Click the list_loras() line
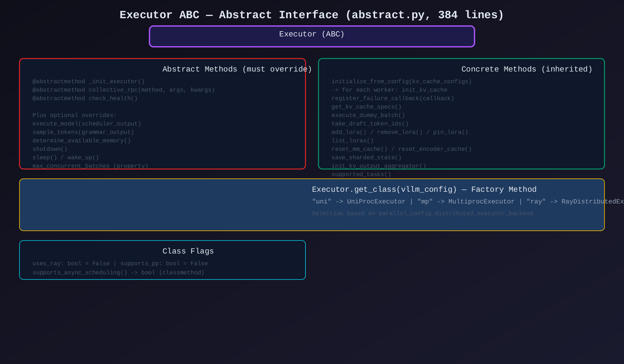This screenshot has height=364, width=624. click(x=352, y=141)
